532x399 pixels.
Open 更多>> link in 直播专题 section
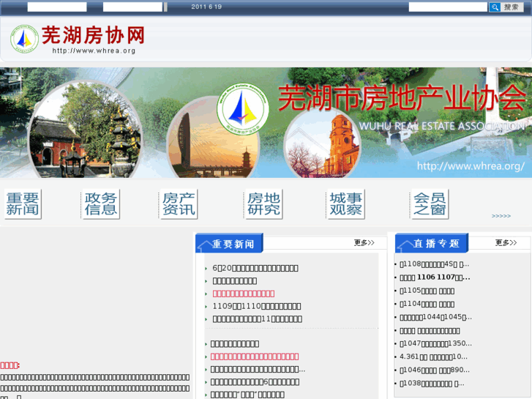click(506, 242)
